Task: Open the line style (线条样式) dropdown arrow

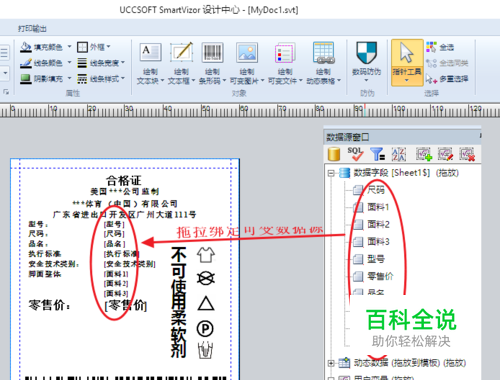Action: pyautogui.click(x=123, y=78)
